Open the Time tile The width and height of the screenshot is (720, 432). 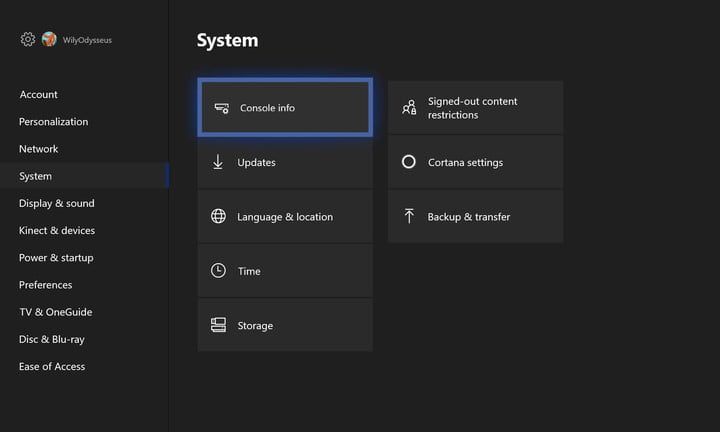click(285, 271)
